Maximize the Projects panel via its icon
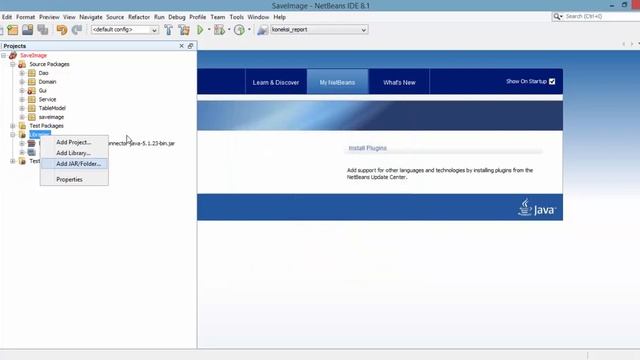The height and width of the screenshot is (360, 640). tap(190, 46)
